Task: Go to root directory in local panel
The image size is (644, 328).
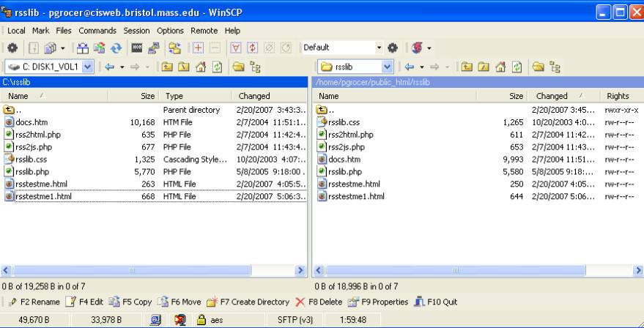Action: click(x=184, y=67)
